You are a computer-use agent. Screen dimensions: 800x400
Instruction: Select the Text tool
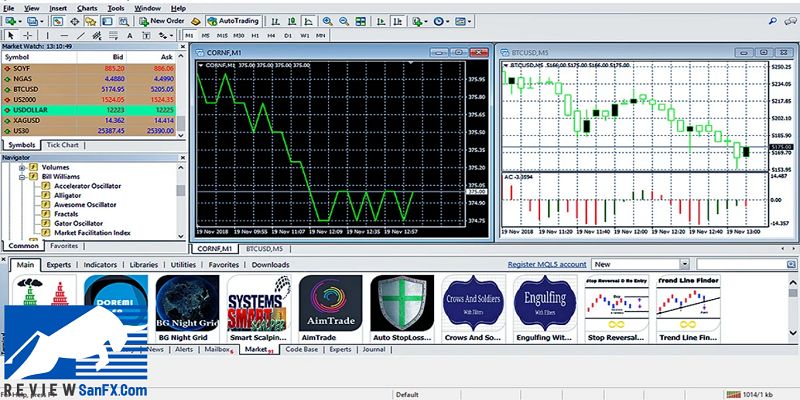pos(130,35)
